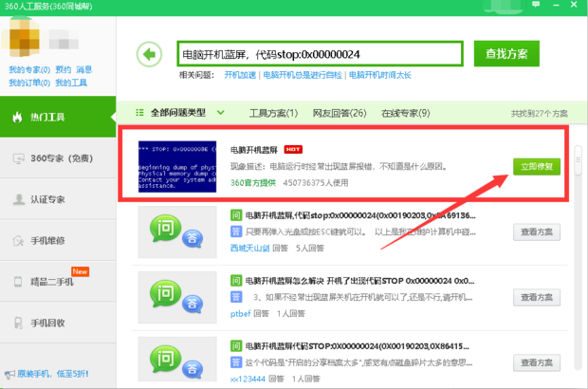Click the vertical scrollbar of the results list
Viewport: 588px width, 389px height.
coord(578,257)
